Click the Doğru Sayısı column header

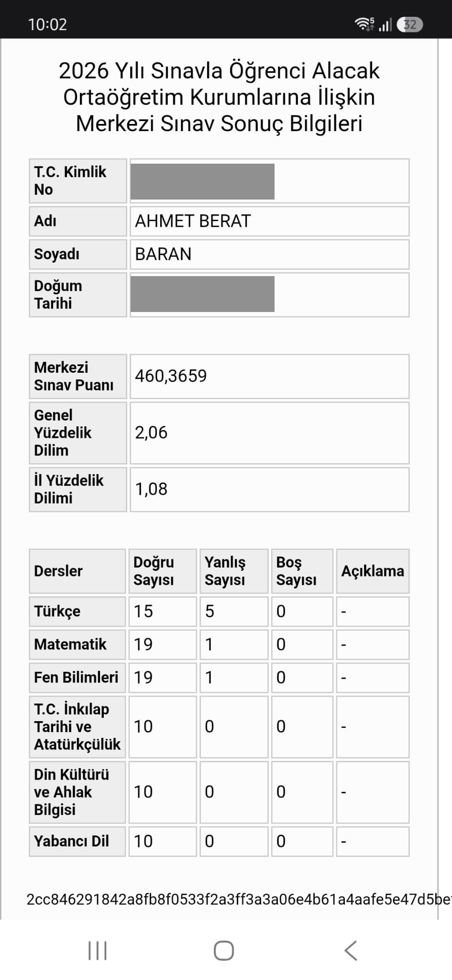(163, 571)
